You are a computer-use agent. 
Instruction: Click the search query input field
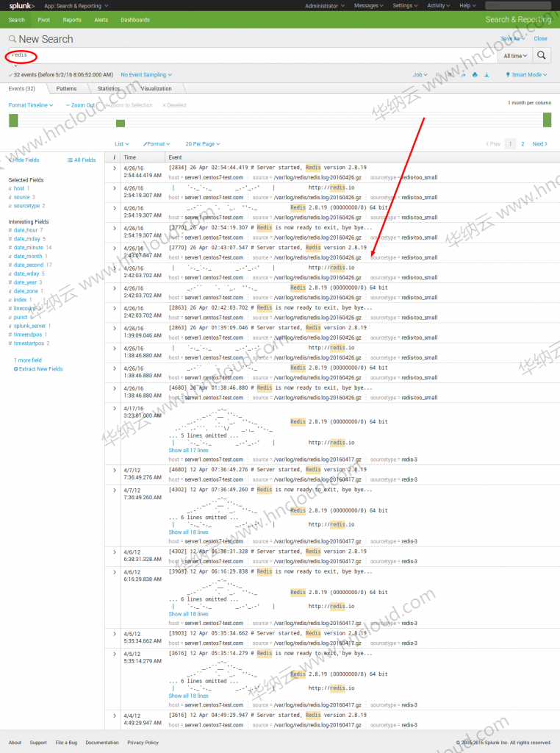click(253, 56)
